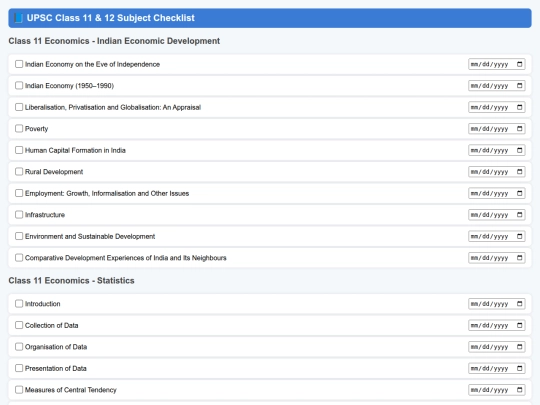Open calendar picker for Introduction row

[520, 304]
